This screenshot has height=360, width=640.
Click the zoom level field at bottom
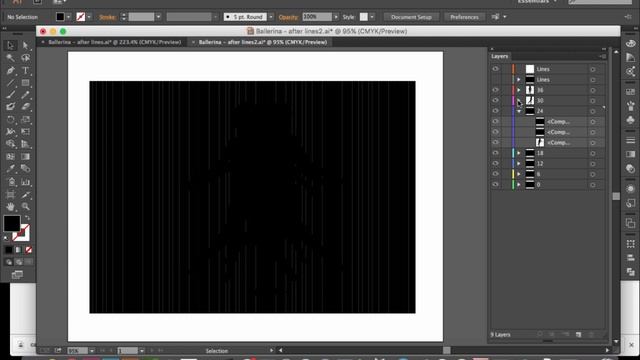click(78, 351)
